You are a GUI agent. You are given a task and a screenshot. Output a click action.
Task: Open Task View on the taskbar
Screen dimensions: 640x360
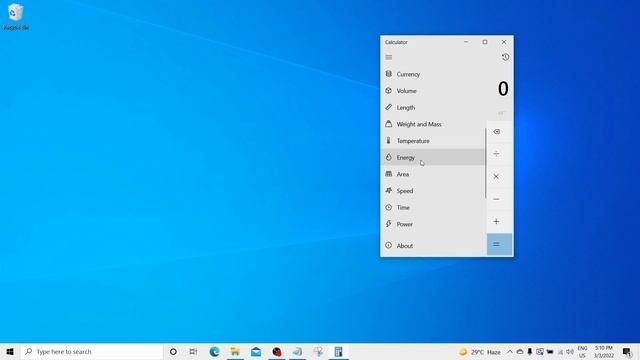point(193,351)
